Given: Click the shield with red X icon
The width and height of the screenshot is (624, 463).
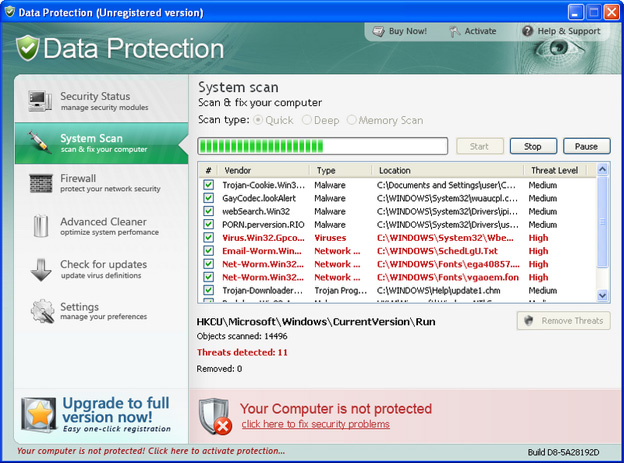Looking at the screenshot, I should pyautogui.click(x=215, y=417).
